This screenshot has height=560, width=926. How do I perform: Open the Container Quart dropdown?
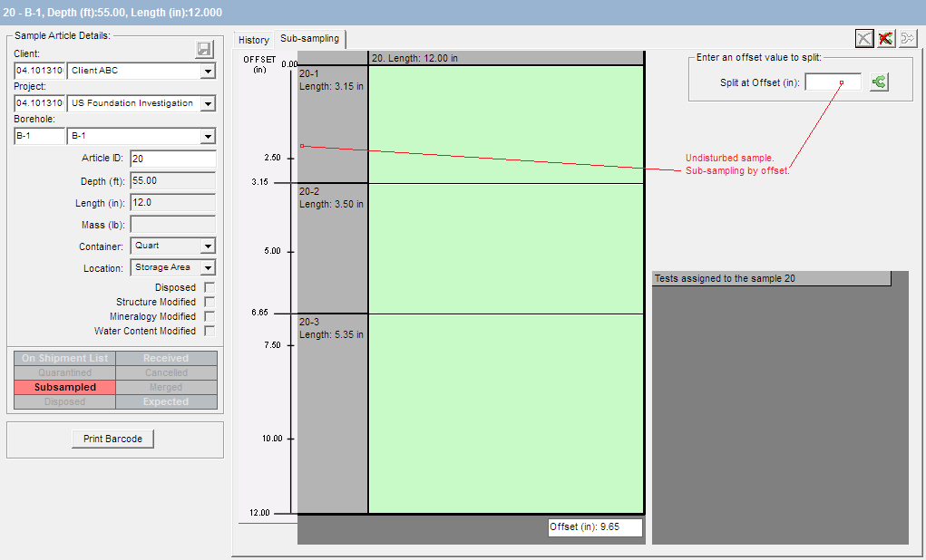[208, 246]
